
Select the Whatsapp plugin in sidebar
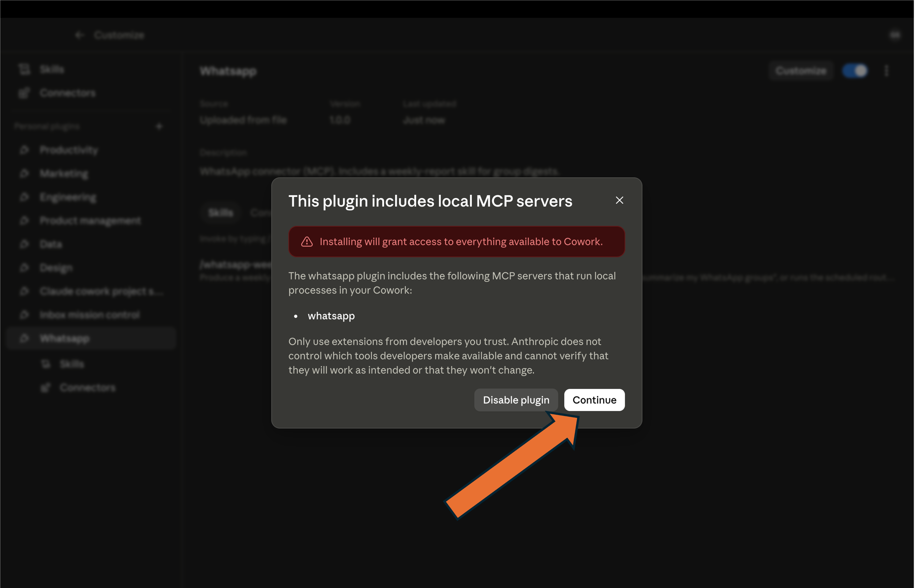91,338
